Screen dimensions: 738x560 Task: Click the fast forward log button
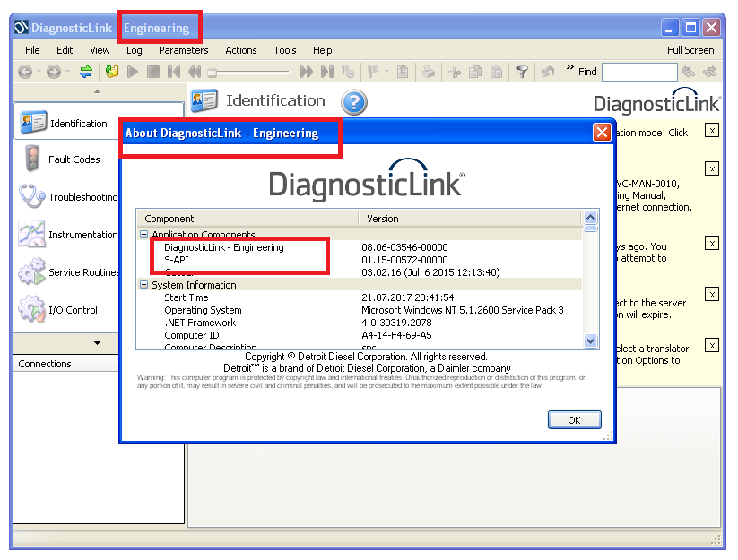point(307,72)
